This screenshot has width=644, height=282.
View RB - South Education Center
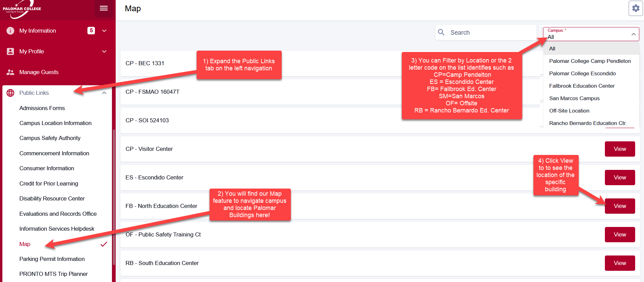pos(620,263)
